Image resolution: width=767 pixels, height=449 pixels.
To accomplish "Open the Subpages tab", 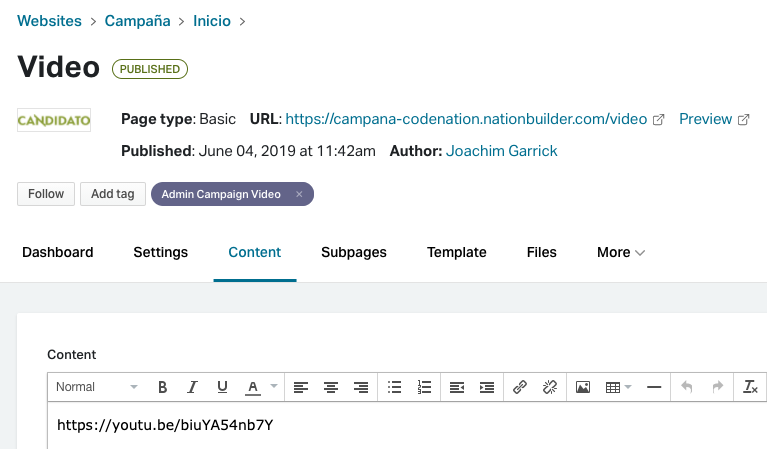I will 354,252.
